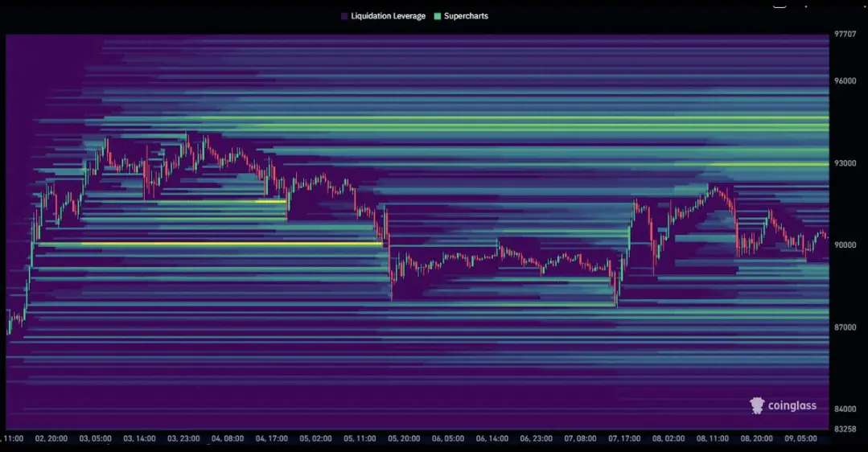This screenshot has height=452, width=868.
Task: Click the "07, 17:00" time axis label
Action: (624, 438)
